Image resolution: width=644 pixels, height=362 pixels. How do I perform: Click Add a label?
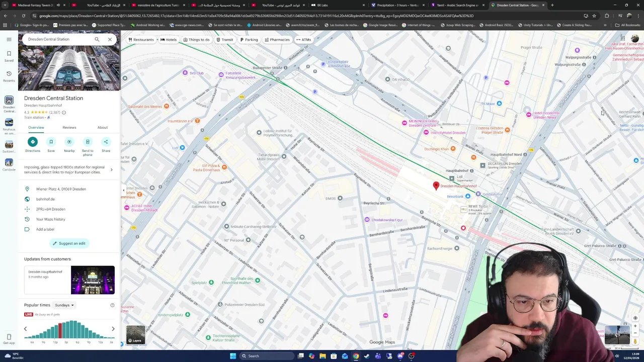(45, 229)
